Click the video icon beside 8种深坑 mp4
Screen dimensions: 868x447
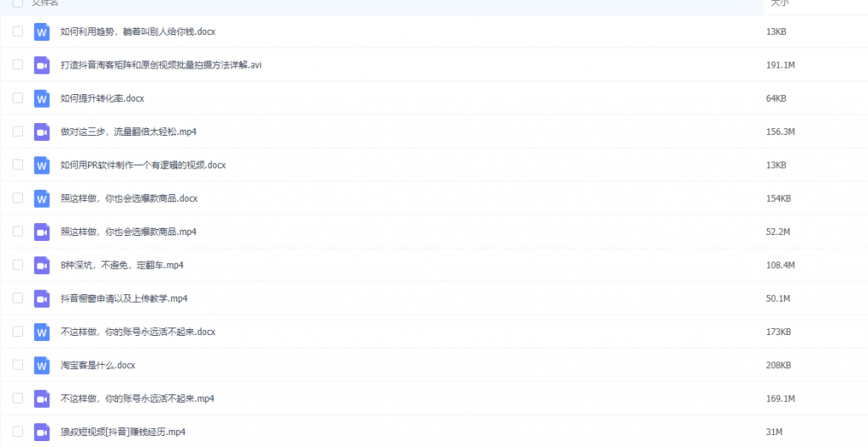(42, 265)
